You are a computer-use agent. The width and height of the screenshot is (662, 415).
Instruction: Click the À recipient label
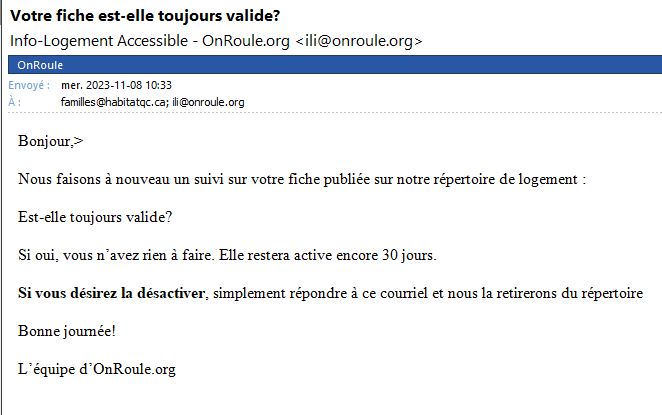[x=15, y=102]
